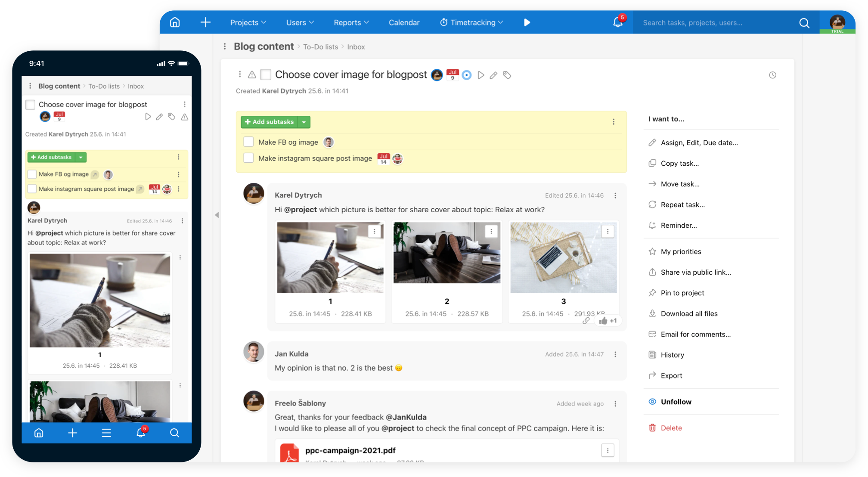Open the Calendar menu item
This screenshot has width=868, height=477.
click(x=404, y=22)
